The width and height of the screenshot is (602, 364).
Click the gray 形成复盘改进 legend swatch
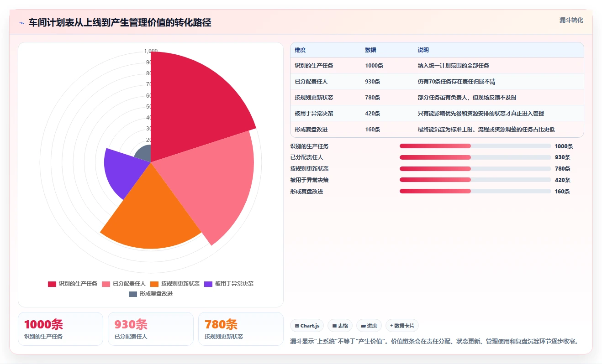(133, 294)
